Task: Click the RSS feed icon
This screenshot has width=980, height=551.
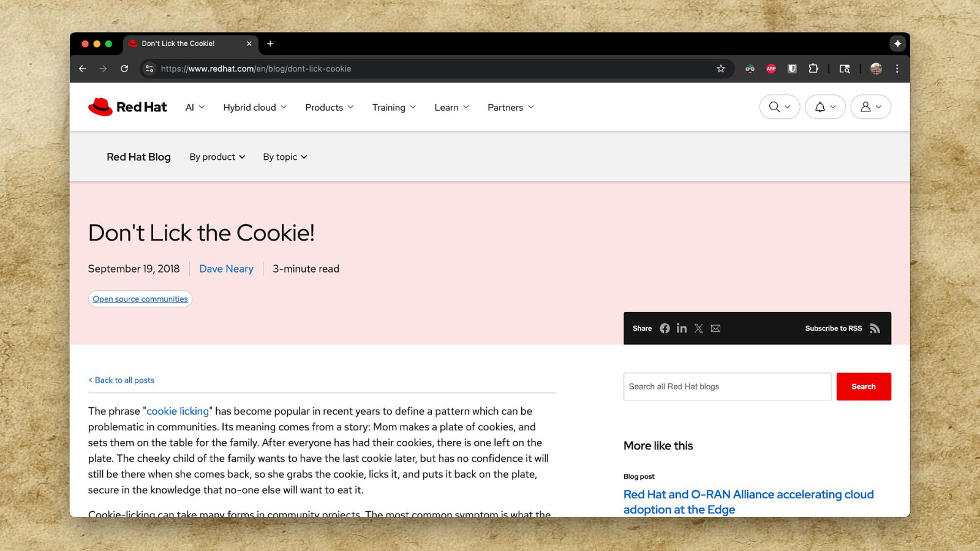Action: click(x=875, y=329)
